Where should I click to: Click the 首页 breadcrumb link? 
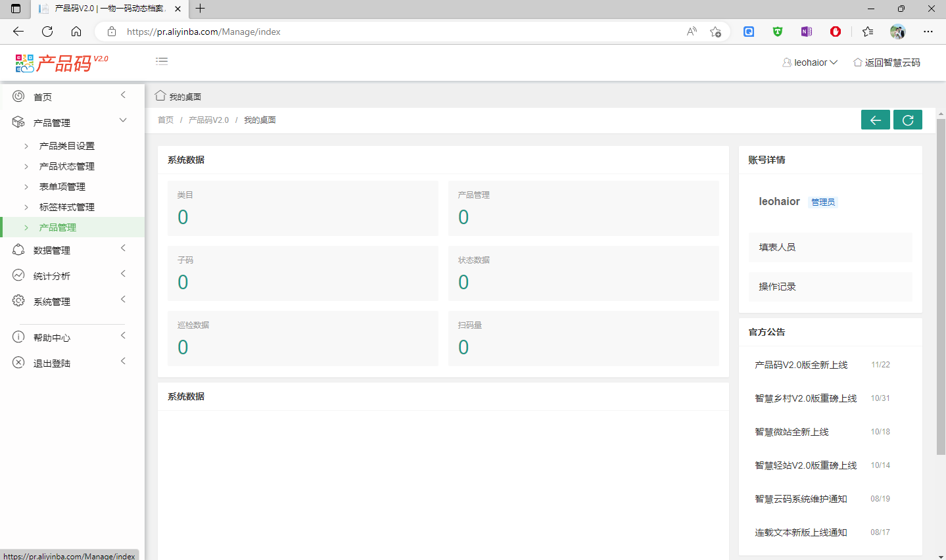tap(166, 120)
